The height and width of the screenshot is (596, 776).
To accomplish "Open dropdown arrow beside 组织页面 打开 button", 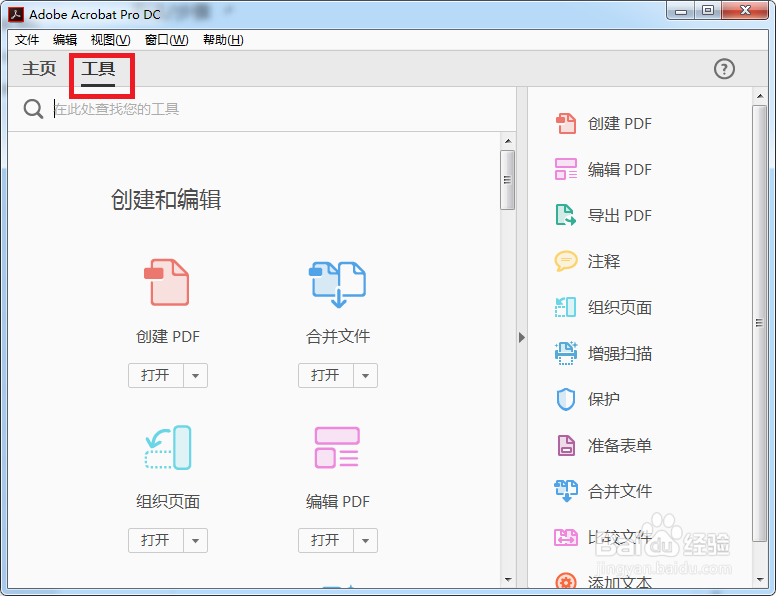I will pyautogui.click(x=195, y=541).
